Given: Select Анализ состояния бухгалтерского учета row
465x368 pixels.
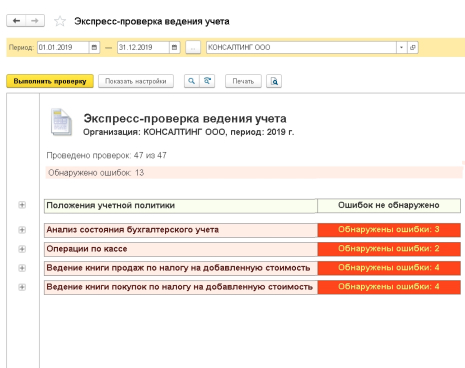Looking at the screenshot, I should point(181,230).
